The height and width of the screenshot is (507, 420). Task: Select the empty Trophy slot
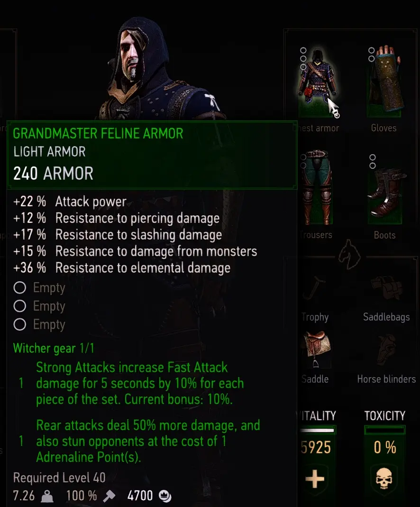coord(314,288)
